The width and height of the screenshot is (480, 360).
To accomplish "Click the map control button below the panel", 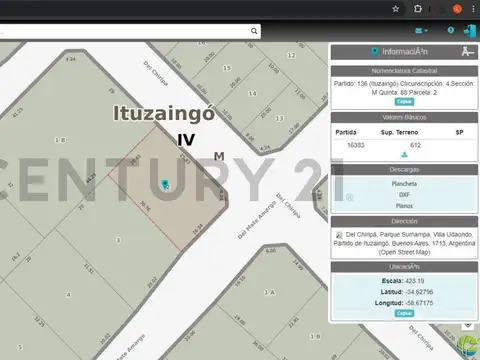I will coord(468,325).
